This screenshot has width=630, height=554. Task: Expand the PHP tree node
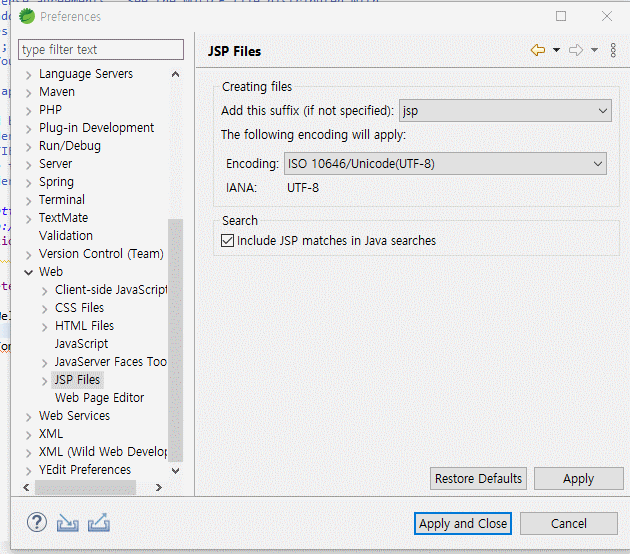(x=29, y=111)
